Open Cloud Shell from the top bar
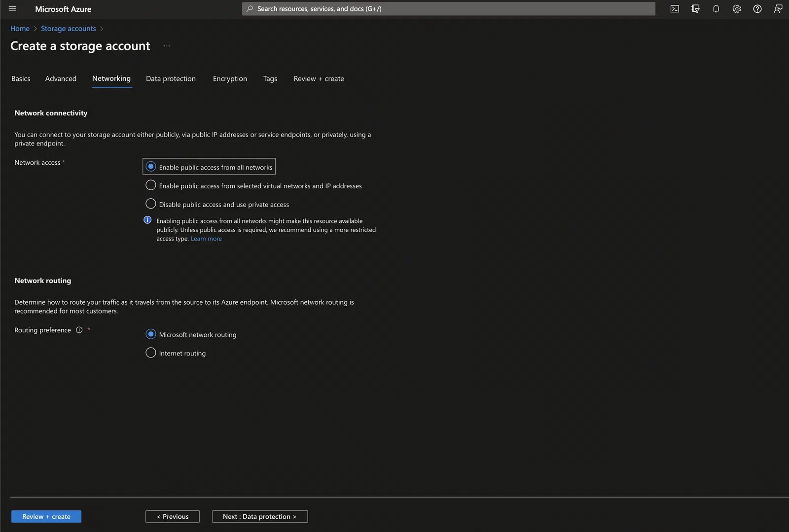This screenshot has width=789, height=532. pyautogui.click(x=675, y=9)
